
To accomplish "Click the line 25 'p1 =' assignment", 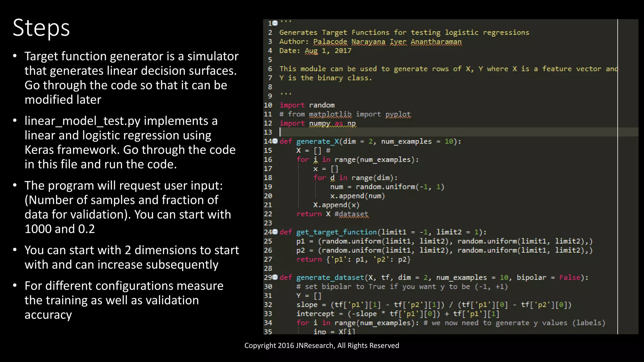I will [444, 241].
